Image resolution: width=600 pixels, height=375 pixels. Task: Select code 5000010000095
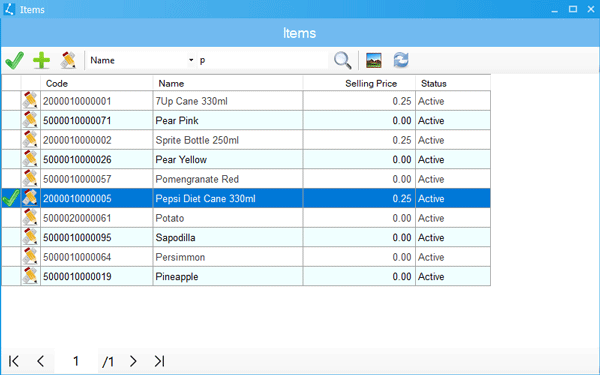[x=96, y=238]
